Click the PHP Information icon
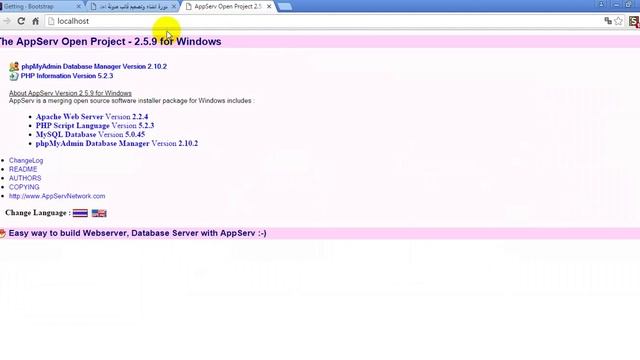640x360 pixels. [x=14, y=76]
